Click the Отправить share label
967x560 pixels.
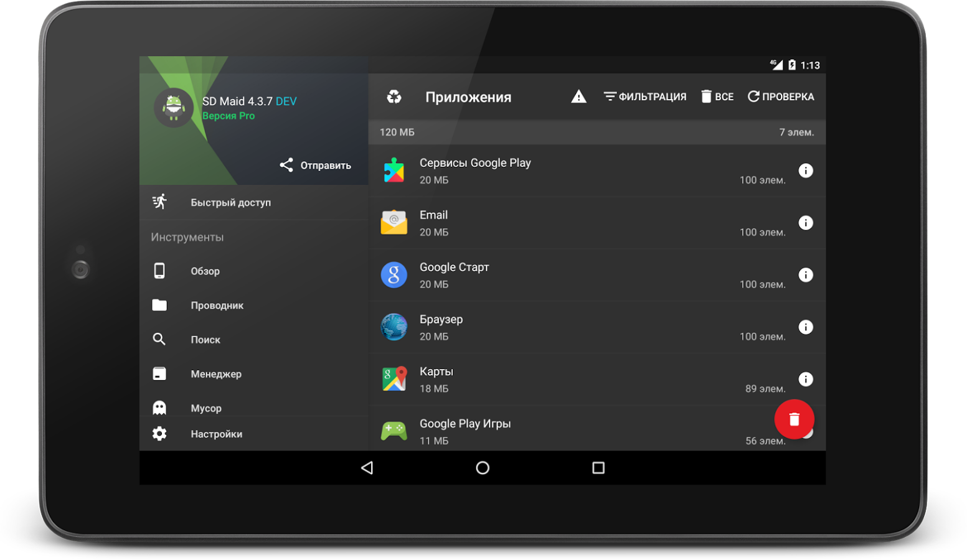[326, 166]
